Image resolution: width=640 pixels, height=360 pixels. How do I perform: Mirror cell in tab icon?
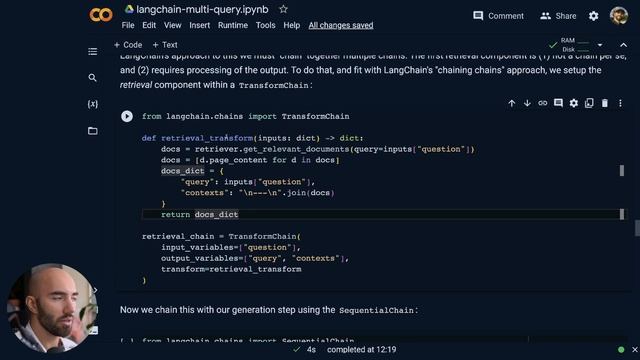[589, 103]
